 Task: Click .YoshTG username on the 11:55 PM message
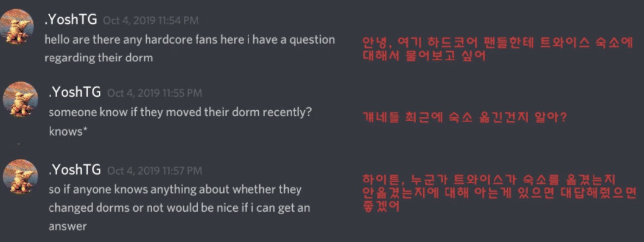click(75, 92)
